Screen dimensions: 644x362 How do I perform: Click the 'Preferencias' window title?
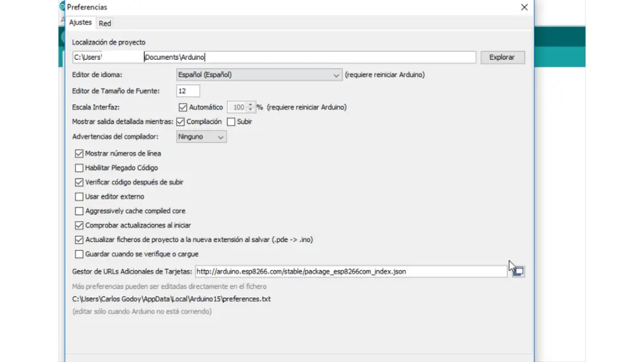click(x=87, y=8)
